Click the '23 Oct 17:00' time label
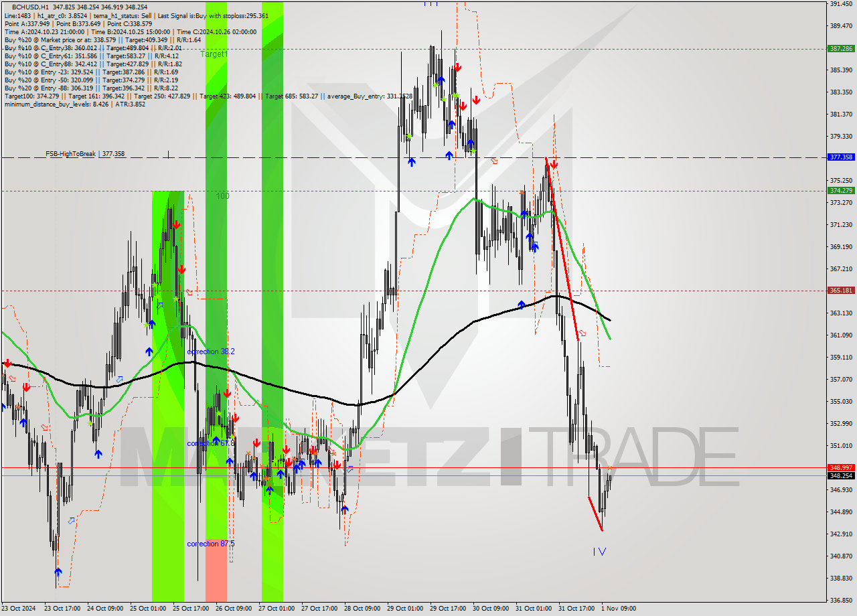Screen dimensions: 857x616 (62, 609)
